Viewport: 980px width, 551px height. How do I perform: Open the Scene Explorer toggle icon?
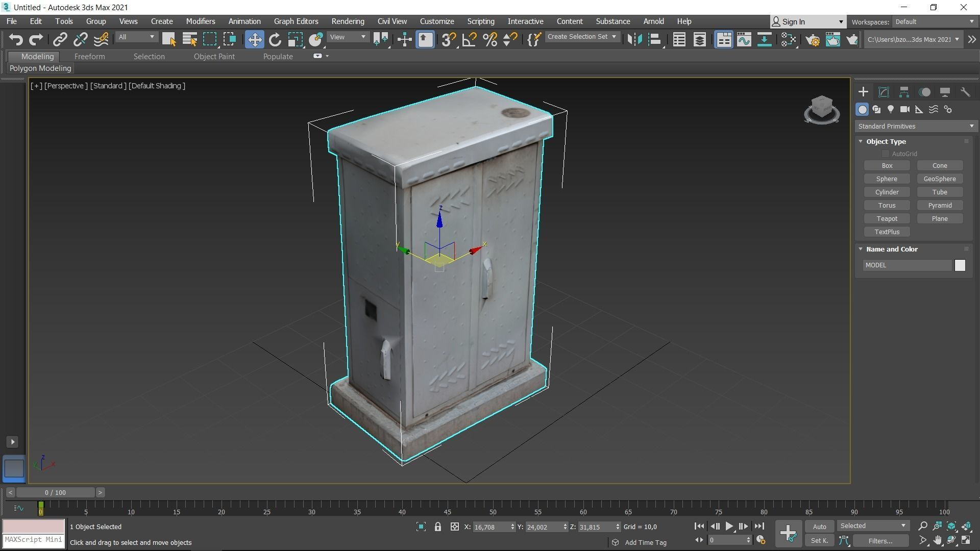pos(679,39)
